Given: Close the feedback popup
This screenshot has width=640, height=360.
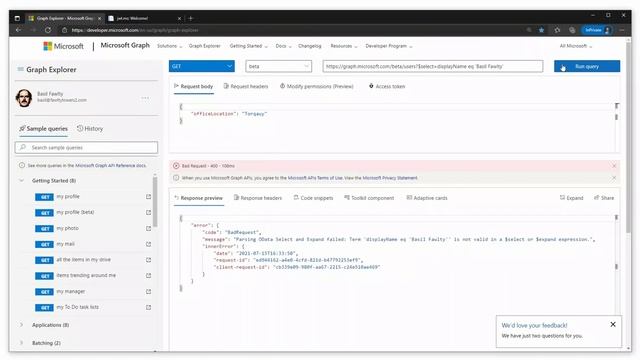Looking at the screenshot, I should (613, 324).
